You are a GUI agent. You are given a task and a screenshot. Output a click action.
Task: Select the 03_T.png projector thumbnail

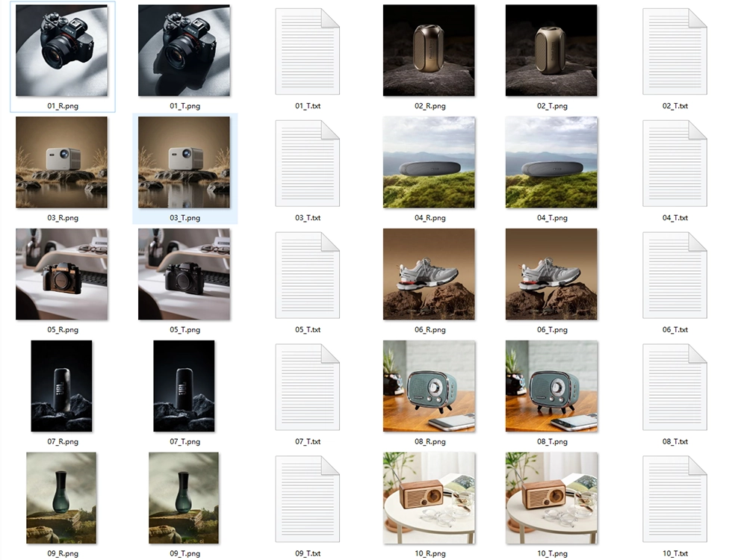point(185,162)
